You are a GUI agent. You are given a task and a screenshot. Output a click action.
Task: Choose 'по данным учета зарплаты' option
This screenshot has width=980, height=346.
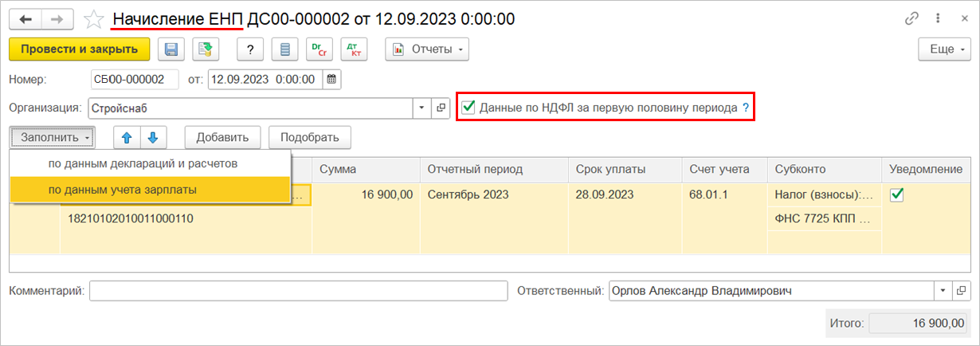point(122,190)
